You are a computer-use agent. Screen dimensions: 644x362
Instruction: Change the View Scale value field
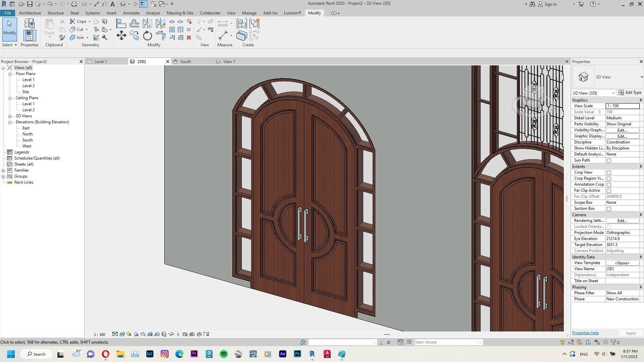pos(622,106)
